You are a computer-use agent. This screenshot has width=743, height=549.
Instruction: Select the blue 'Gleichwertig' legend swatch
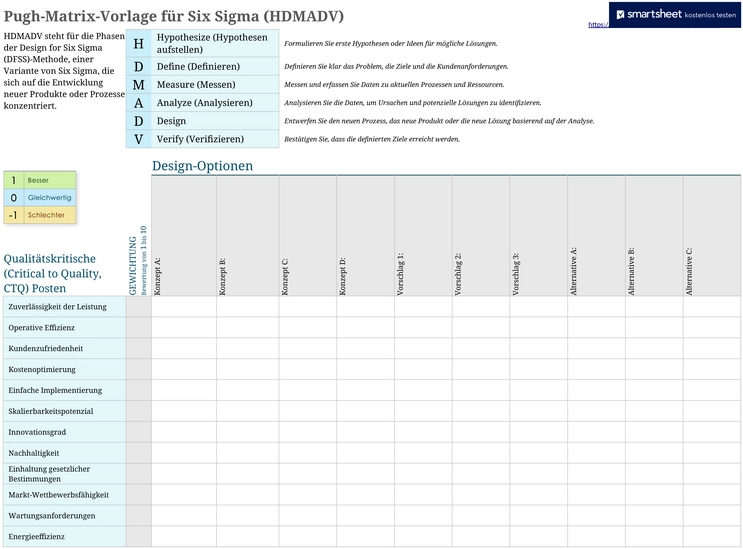tap(40, 198)
